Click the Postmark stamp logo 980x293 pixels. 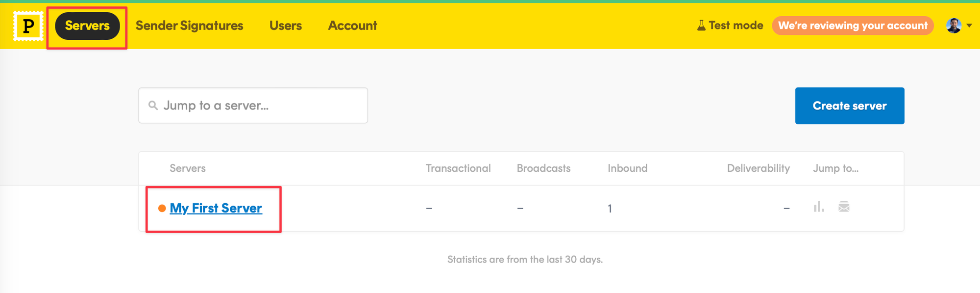point(28,26)
